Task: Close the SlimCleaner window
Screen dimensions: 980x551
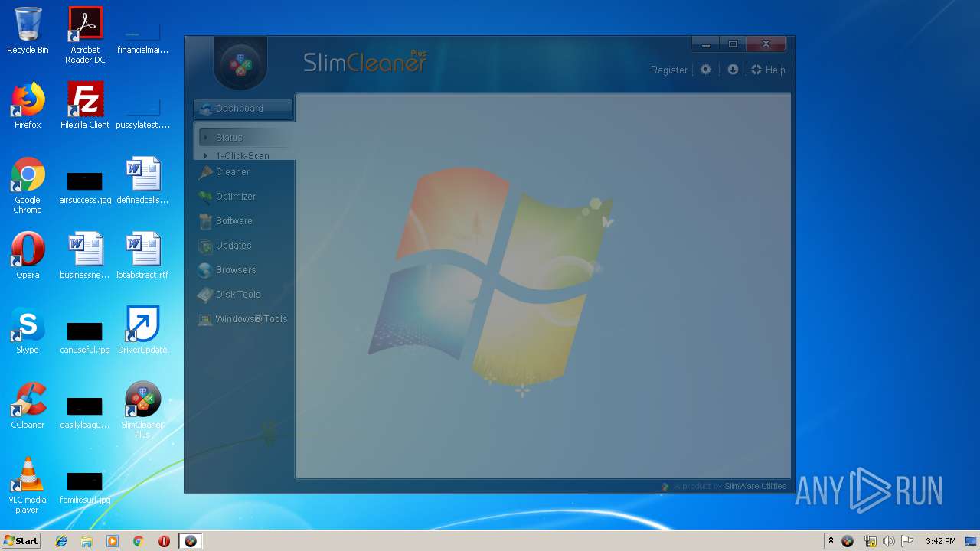Action: tap(766, 44)
